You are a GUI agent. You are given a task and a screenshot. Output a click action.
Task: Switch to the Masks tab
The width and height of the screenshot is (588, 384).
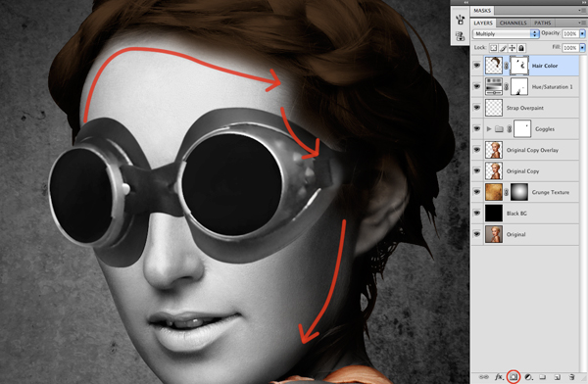[482, 11]
